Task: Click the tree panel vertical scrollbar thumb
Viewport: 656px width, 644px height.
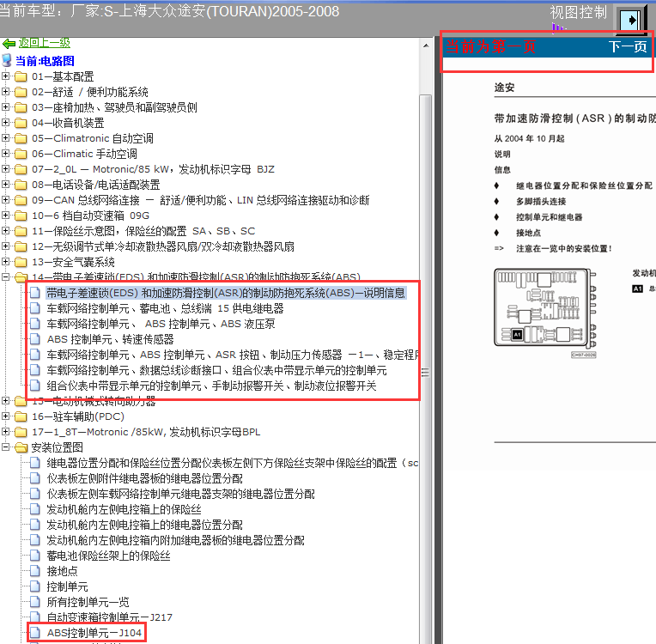Action: pyautogui.click(x=426, y=368)
